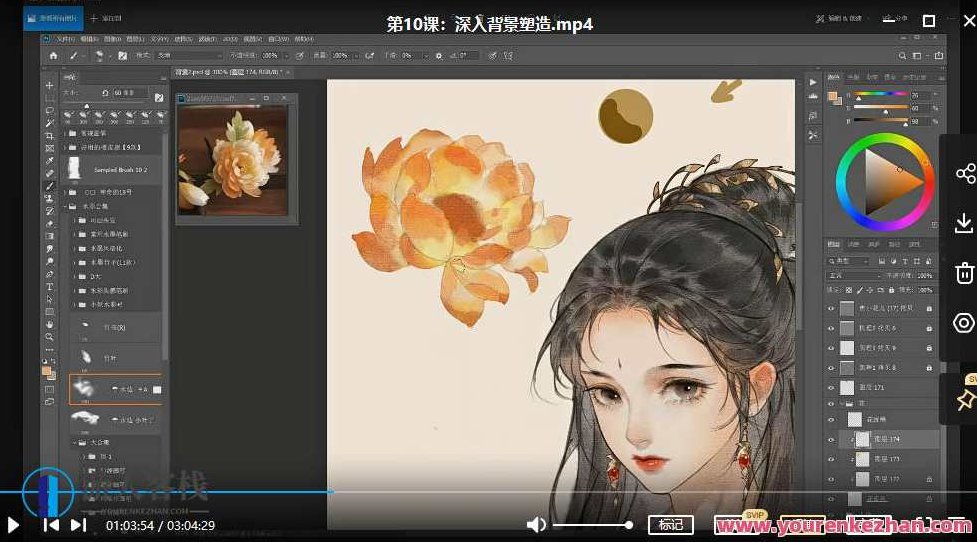
Task: Open the layer filter kind dropdown
Action: click(x=848, y=261)
